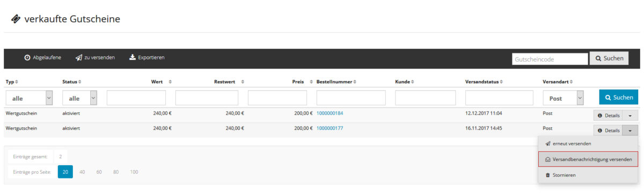Open the Status filter dropdown
The height and width of the screenshot is (194, 644).
tap(79, 98)
